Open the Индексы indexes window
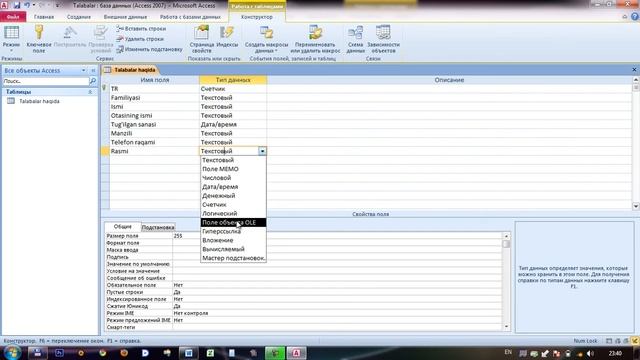This screenshot has width=640, height=360. (x=227, y=37)
